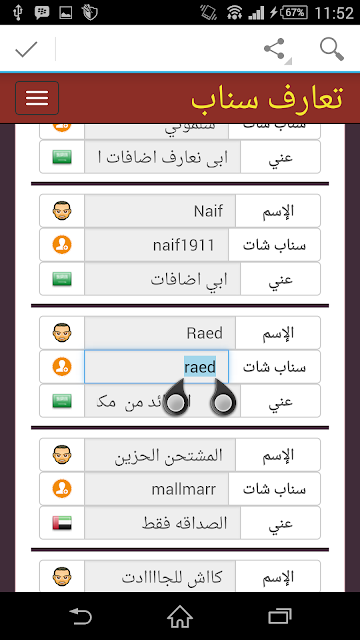Tap orange add-friend icon next to raed

click(62, 367)
